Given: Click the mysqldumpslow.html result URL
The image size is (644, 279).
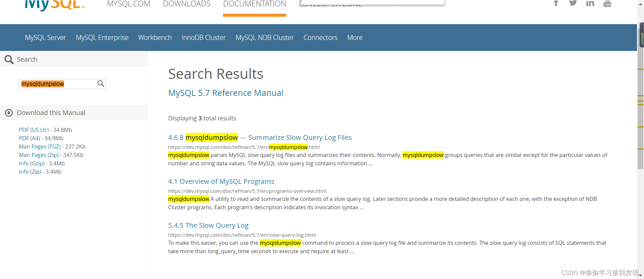Looking at the screenshot, I should click(x=244, y=147).
